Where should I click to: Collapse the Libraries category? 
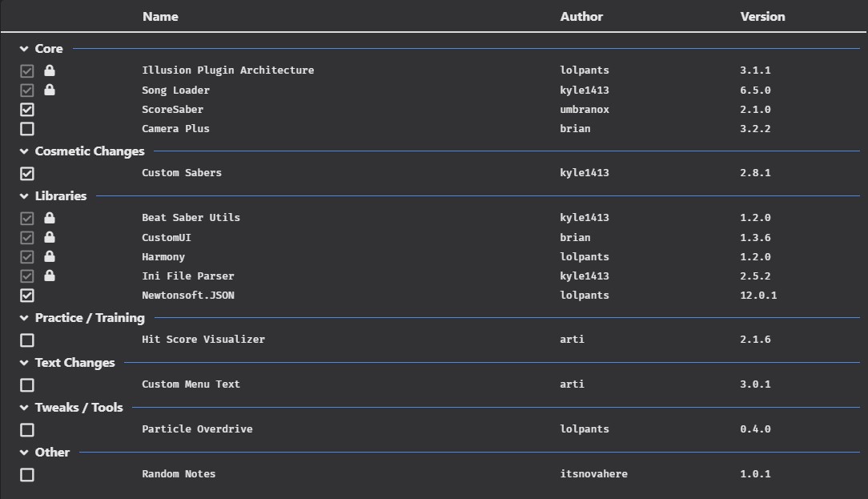24,196
